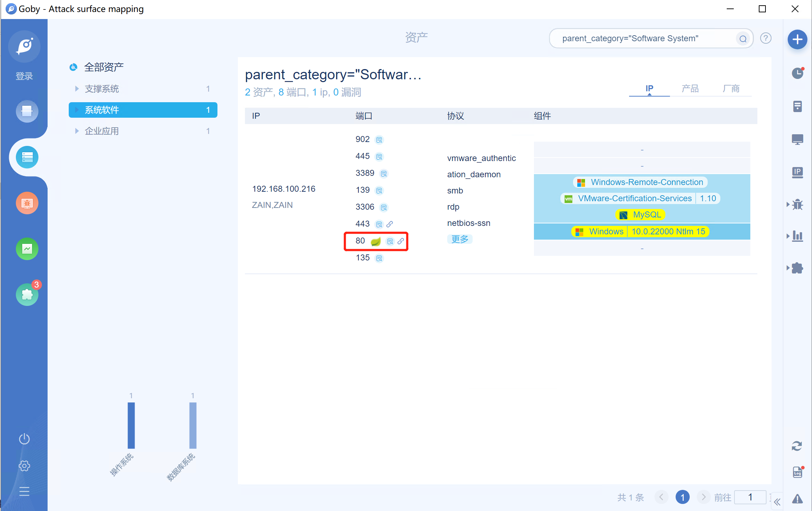Open IP address 192.168.100.216
This screenshot has width=812, height=511.
284,189
